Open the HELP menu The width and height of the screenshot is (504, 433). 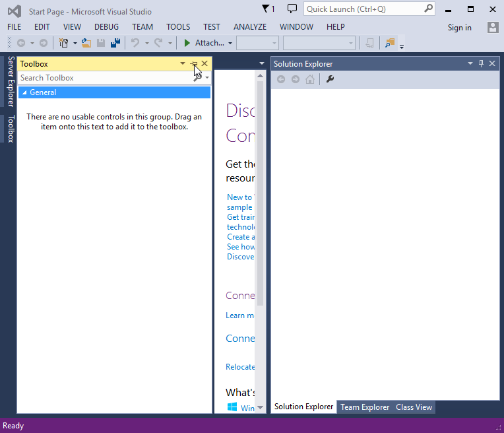[336, 27]
